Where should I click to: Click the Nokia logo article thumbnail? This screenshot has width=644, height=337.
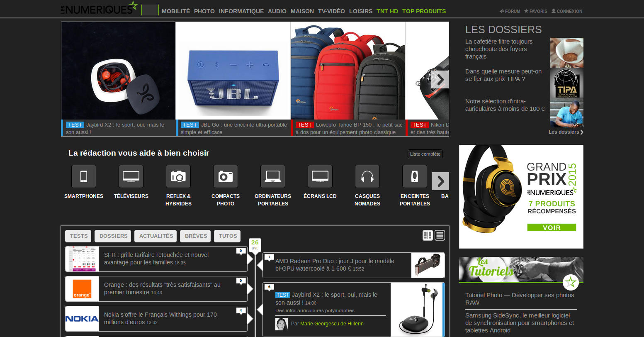(x=82, y=319)
